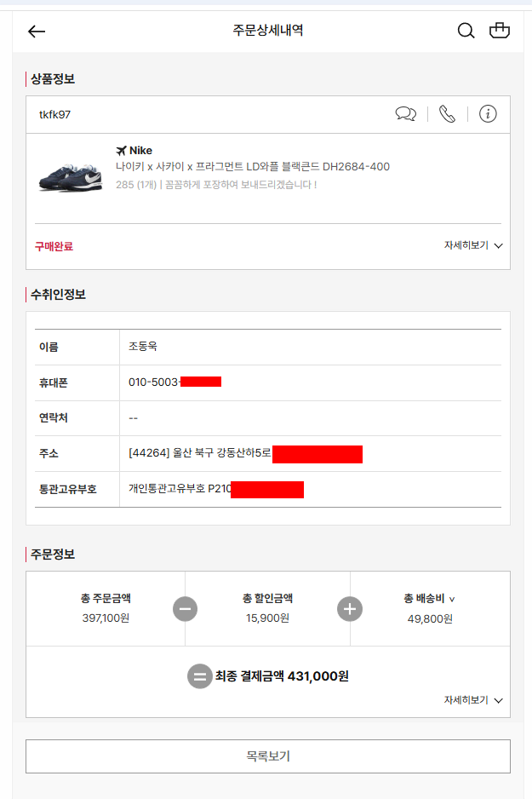Screen dimensions: 532x799
Task: View seller info via the i icon
Action: coord(488,113)
